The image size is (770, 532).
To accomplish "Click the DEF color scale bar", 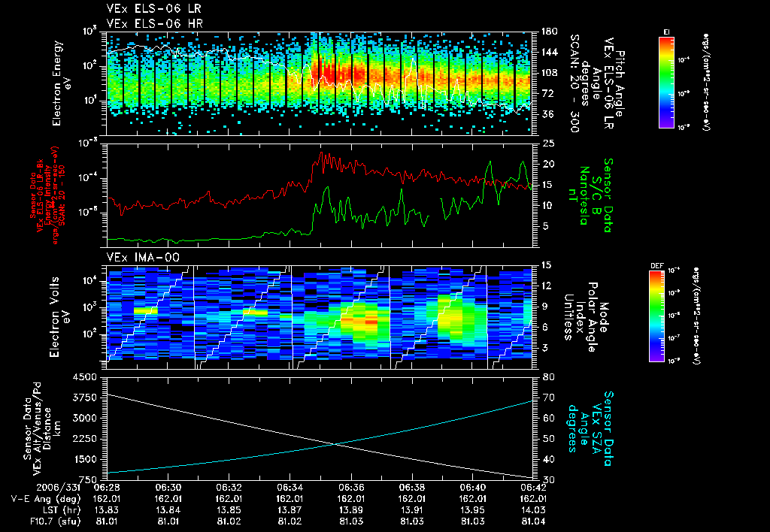I will click(x=657, y=316).
